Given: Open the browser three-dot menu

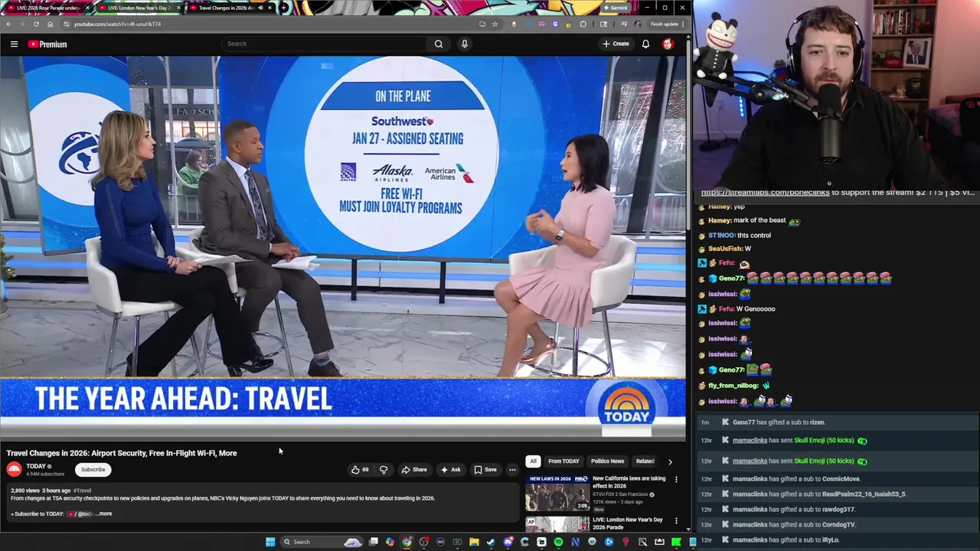Looking at the screenshot, I should tap(682, 24).
